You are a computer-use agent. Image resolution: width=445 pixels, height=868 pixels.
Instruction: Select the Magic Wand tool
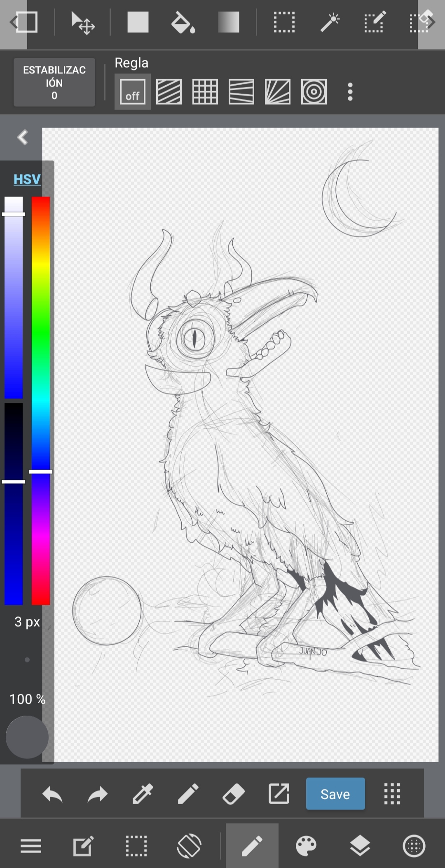click(x=330, y=22)
